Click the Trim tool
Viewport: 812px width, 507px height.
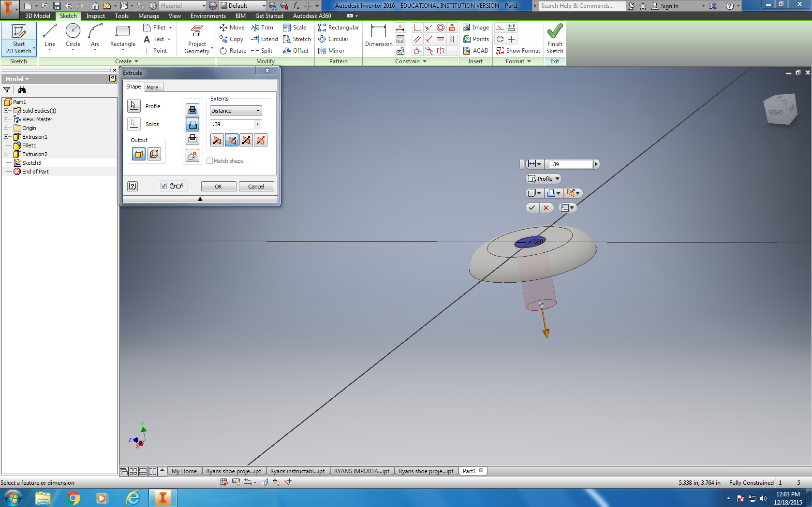point(262,28)
